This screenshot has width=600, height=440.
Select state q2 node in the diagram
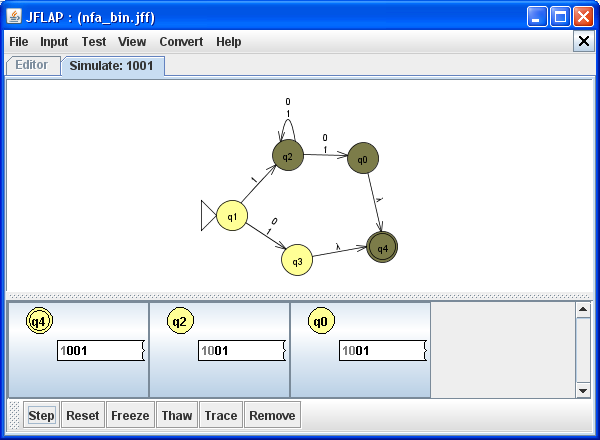click(287, 155)
